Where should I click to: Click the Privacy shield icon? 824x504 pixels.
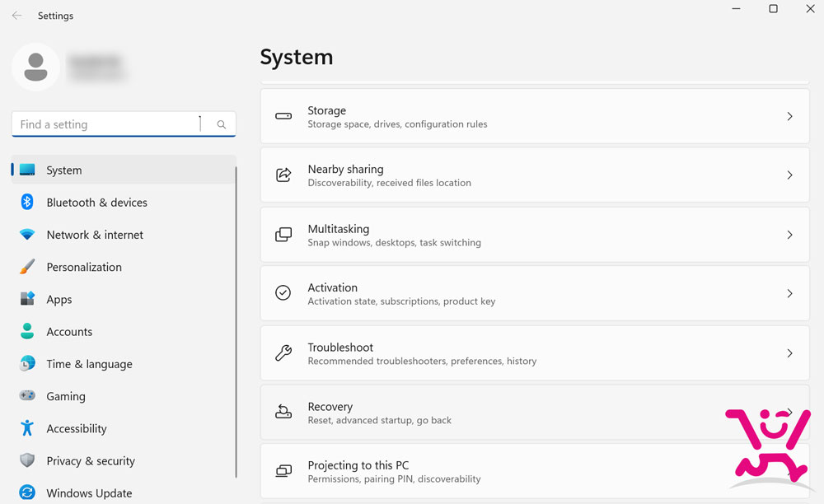pos(27,460)
